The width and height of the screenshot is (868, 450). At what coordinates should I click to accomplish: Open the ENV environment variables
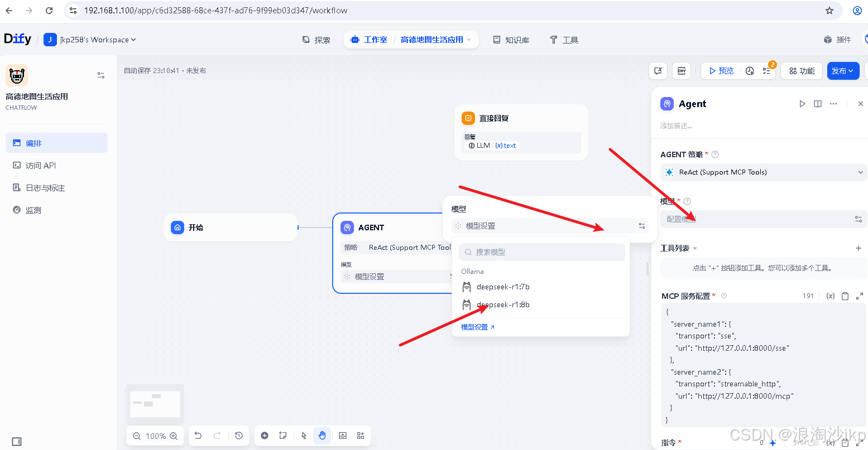click(682, 71)
